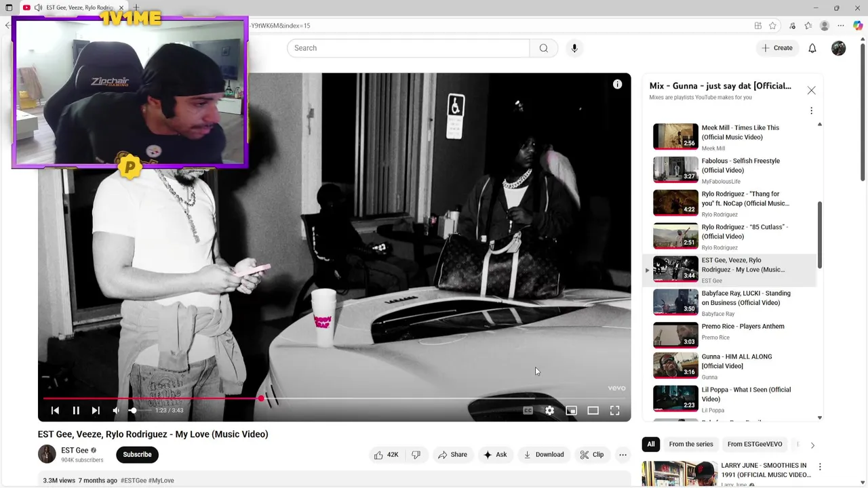This screenshot has width=868, height=488.
Task: Close the EST Gee browser tab
Action: tap(121, 7)
